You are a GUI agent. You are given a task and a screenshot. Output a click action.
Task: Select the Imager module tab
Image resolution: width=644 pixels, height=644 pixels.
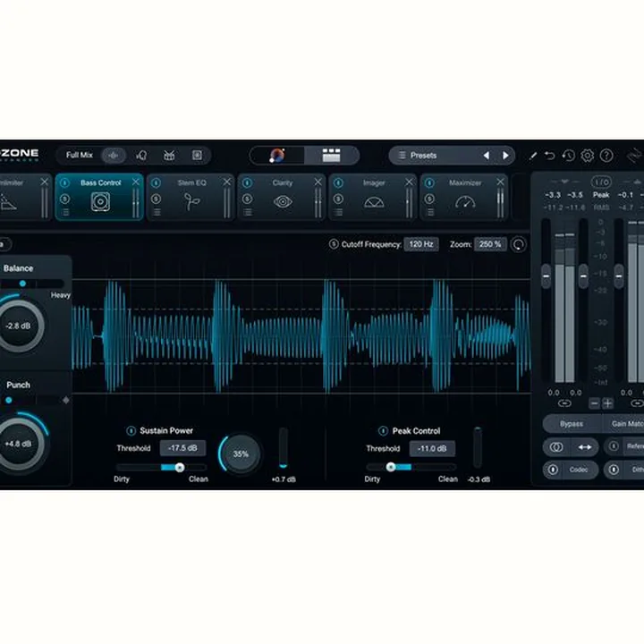[x=373, y=197]
